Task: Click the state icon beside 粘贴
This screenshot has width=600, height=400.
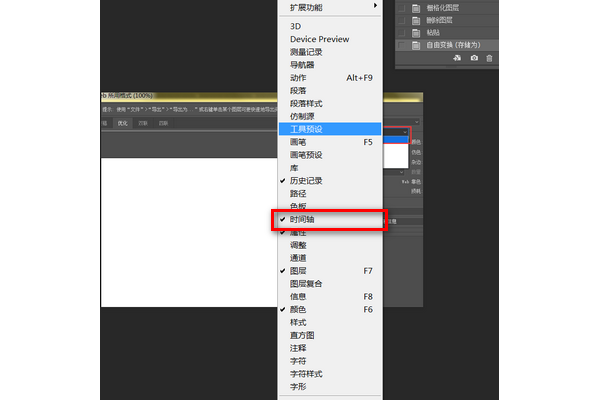Action: point(416,33)
